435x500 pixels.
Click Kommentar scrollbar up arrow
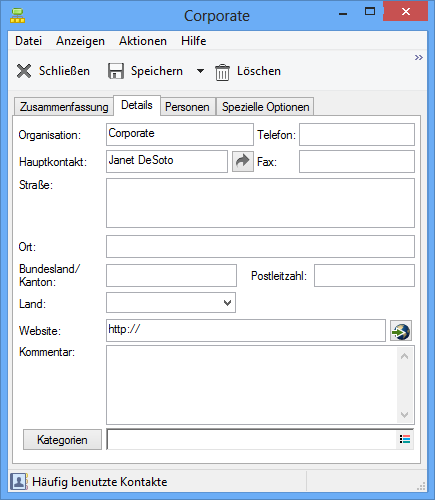(405, 356)
